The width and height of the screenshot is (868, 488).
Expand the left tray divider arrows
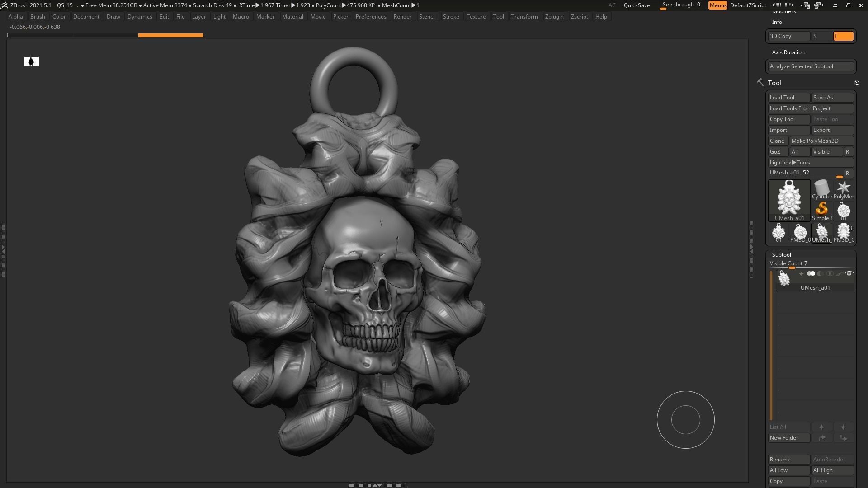(3, 249)
